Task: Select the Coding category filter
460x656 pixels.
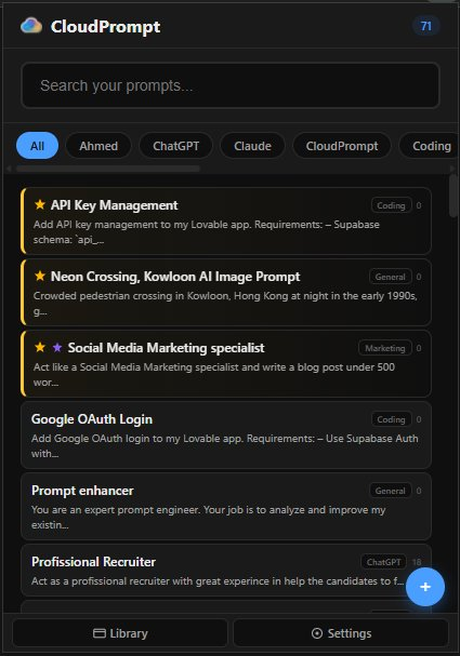Action: click(x=431, y=146)
